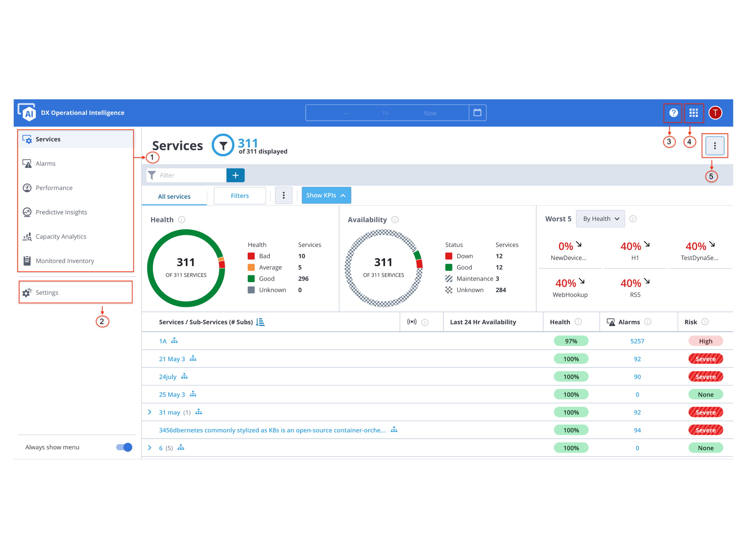
Task: Collapse the Show KPIs panel
Action: pos(326,195)
